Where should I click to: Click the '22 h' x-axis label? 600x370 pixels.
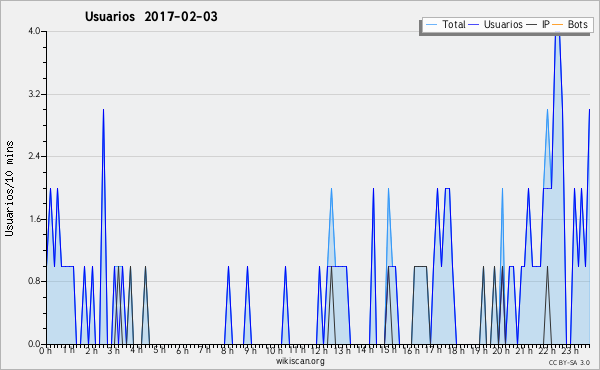[547, 350]
